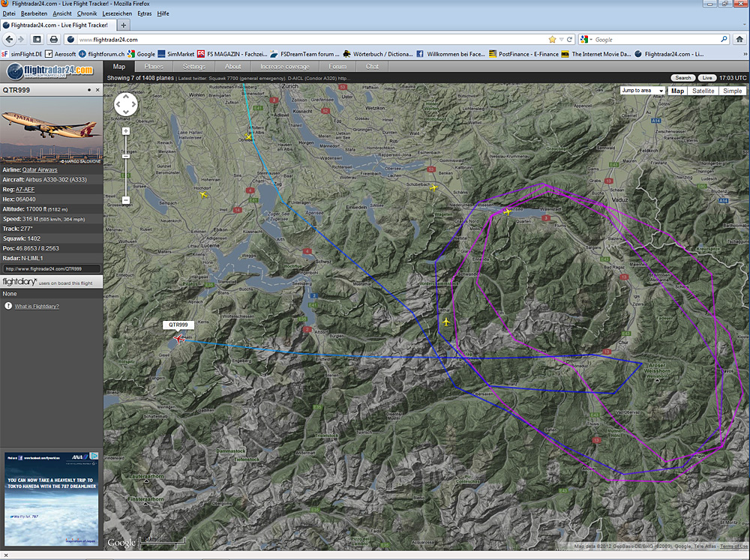Open the Settings tab
Image resolution: width=750 pixels, height=560 pixels.
click(x=193, y=67)
